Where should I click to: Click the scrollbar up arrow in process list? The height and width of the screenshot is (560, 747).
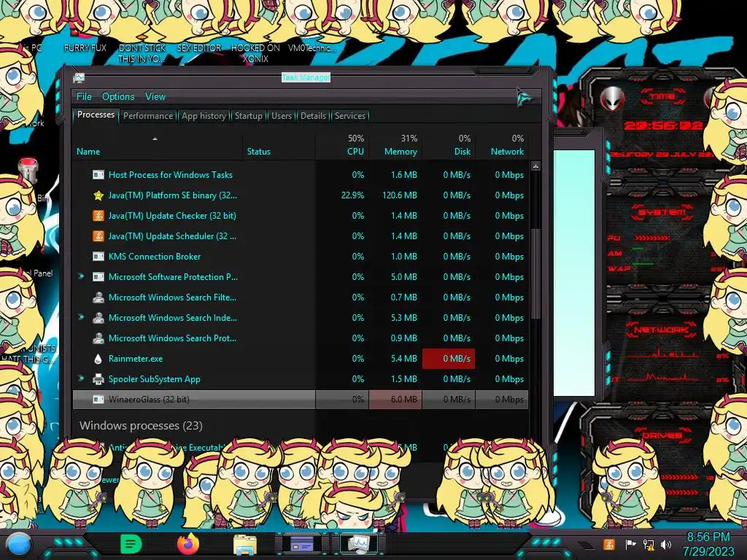(x=535, y=167)
